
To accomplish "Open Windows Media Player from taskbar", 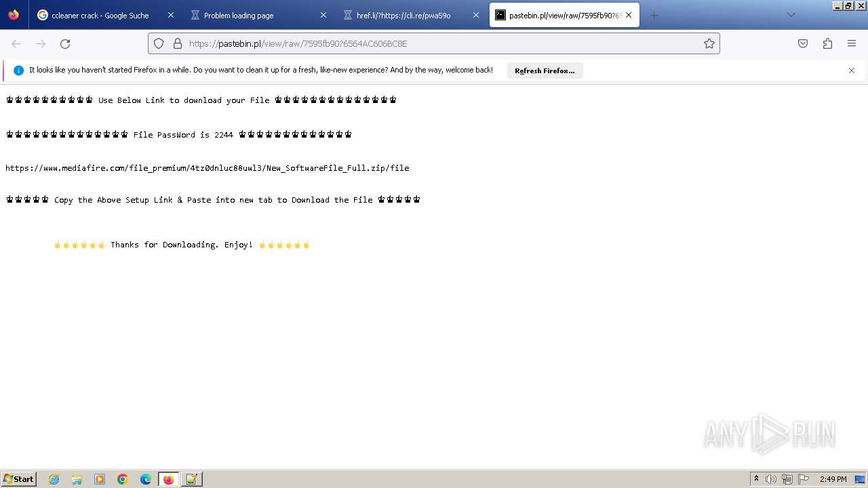I will (100, 479).
